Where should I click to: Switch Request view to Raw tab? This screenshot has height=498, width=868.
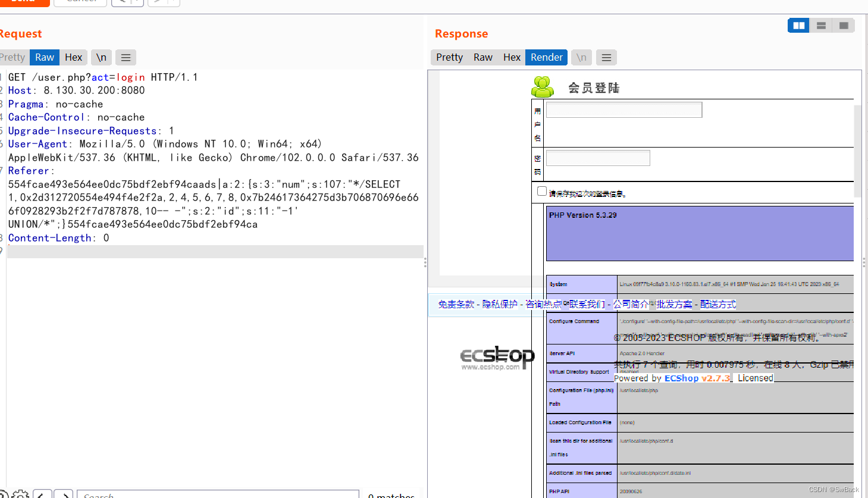[45, 58]
